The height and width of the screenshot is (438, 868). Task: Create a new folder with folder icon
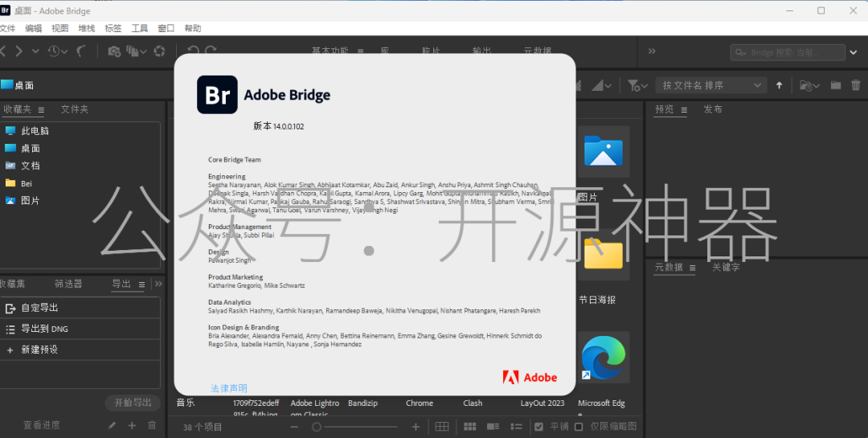click(x=836, y=85)
